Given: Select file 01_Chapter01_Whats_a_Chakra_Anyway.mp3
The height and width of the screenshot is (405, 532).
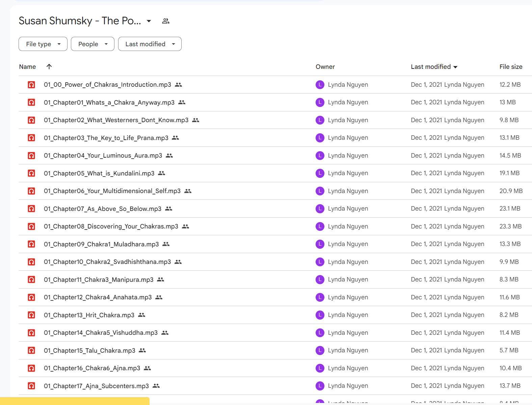Looking at the screenshot, I should point(109,102).
